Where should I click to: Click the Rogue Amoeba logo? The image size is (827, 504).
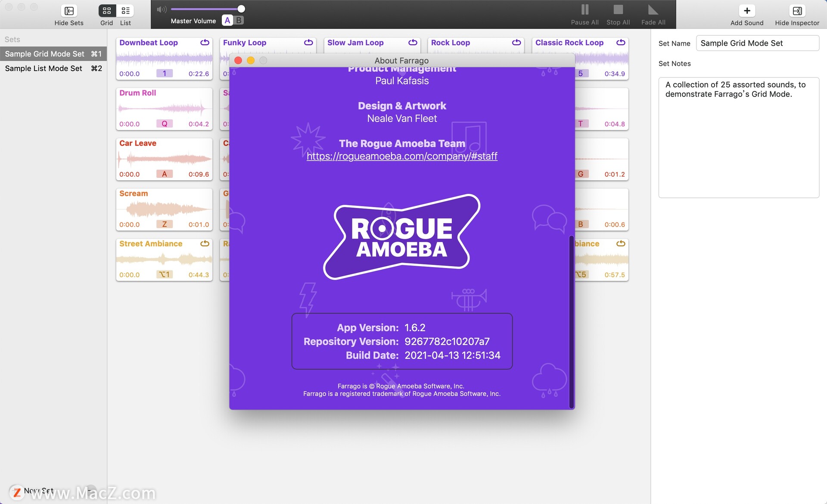point(402,236)
